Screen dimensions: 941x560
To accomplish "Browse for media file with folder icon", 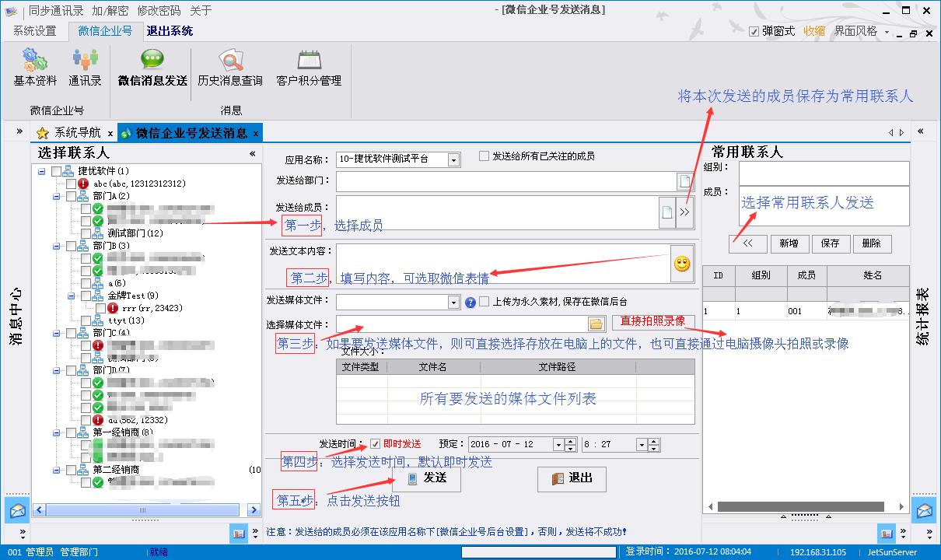I will pyautogui.click(x=596, y=324).
